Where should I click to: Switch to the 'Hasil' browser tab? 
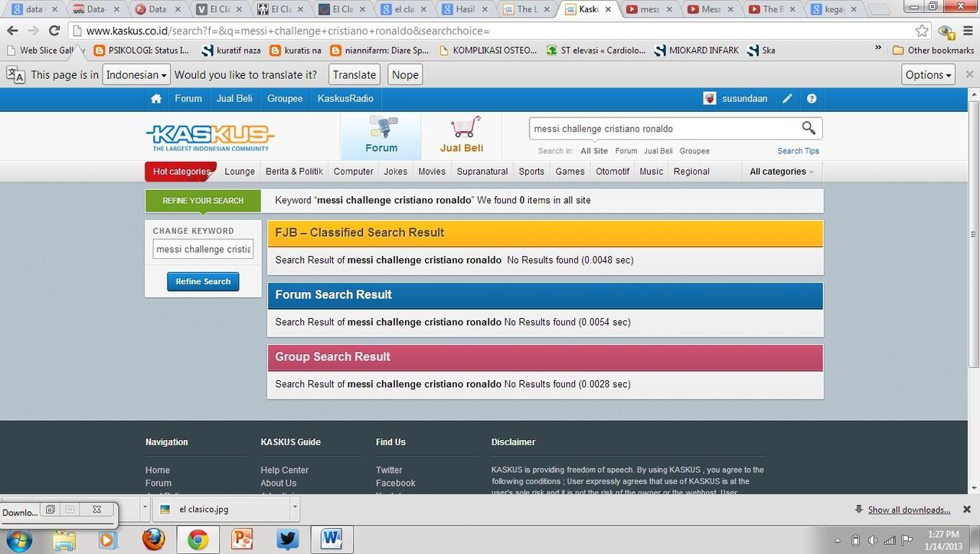click(467, 9)
